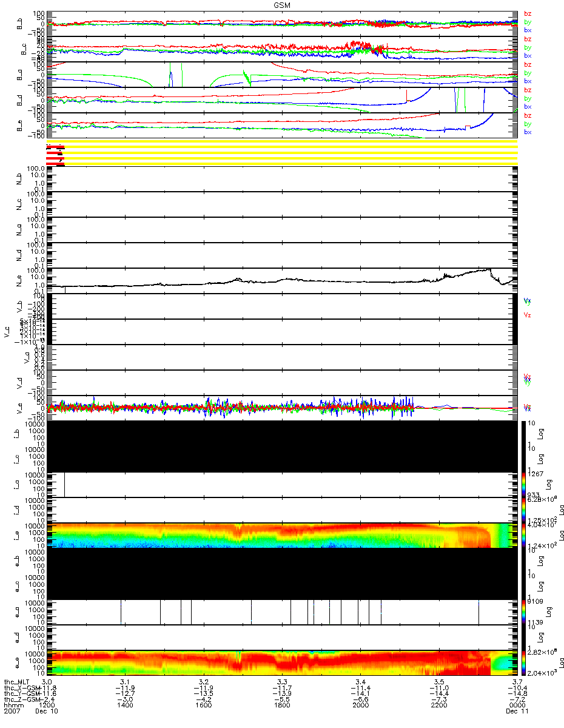Click the e_a axis label
Image resolution: width=564 pixels, height=728 pixels.
coord(18,612)
